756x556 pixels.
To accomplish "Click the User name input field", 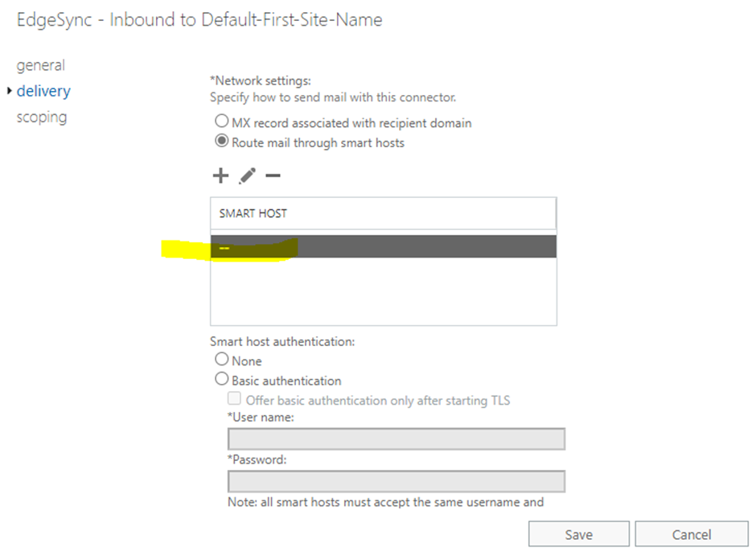I will (x=394, y=439).
